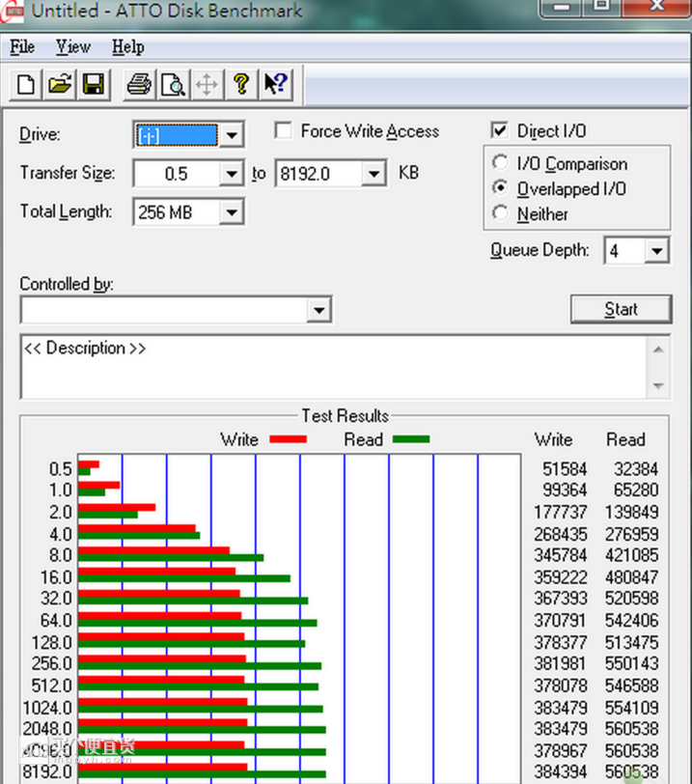Click the New document toolbar icon

point(26,84)
